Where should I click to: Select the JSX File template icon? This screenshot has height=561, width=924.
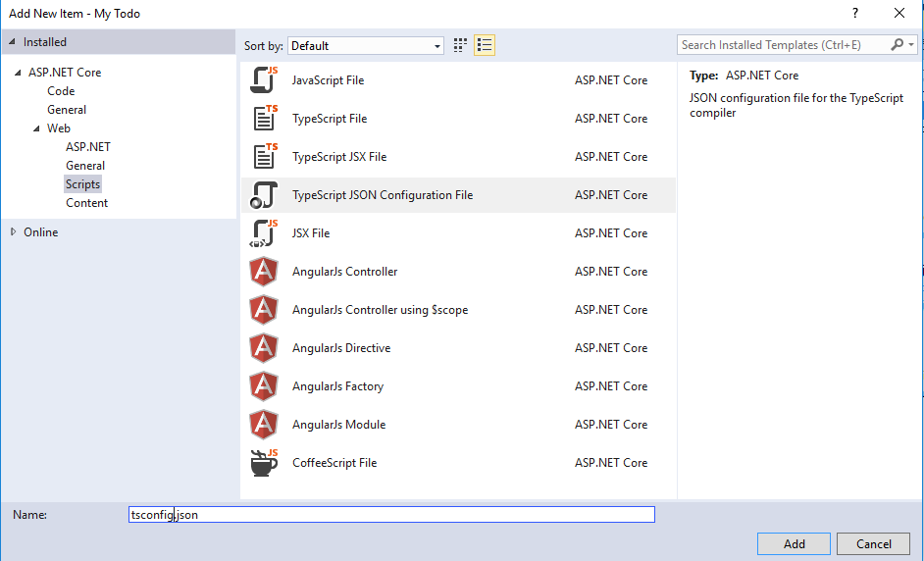tap(264, 233)
